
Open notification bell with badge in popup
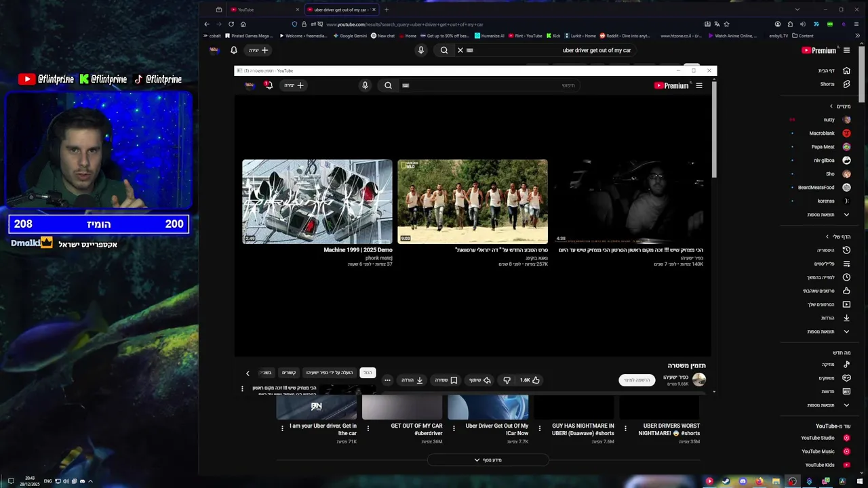[269, 85]
